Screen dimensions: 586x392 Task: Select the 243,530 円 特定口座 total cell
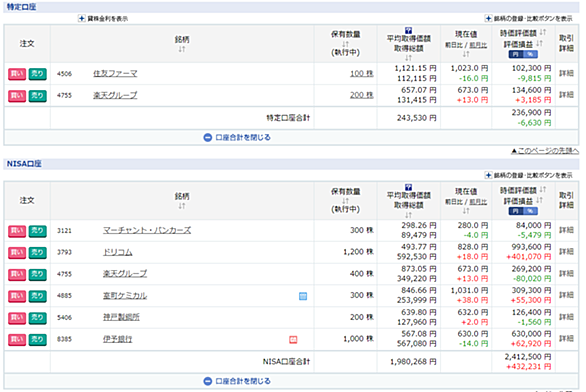coord(409,118)
